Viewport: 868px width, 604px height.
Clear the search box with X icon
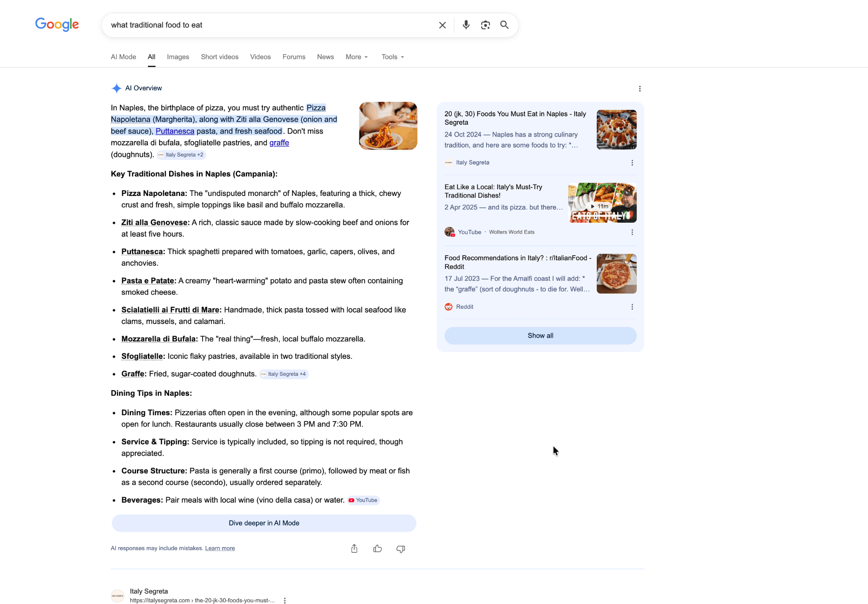(x=442, y=25)
